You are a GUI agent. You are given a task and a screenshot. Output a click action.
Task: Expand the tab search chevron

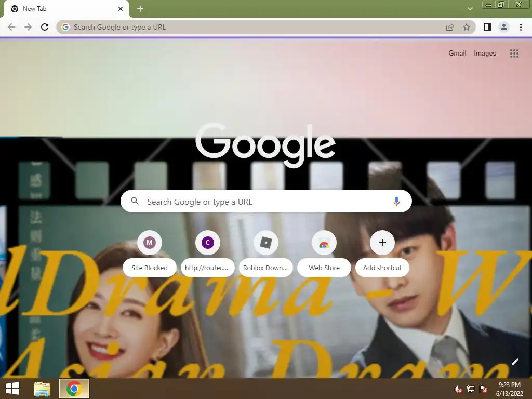[x=470, y=9]
